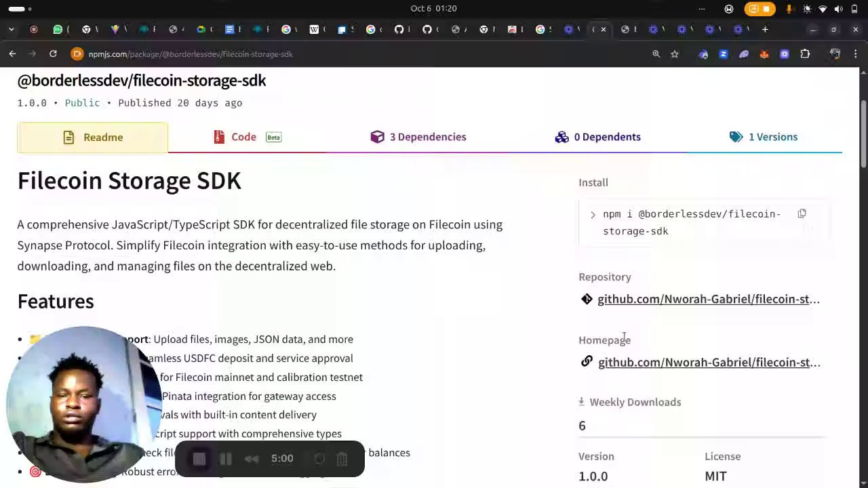Click the Features heading
This screenshot has height=488, width=868.
click(56, 302)
